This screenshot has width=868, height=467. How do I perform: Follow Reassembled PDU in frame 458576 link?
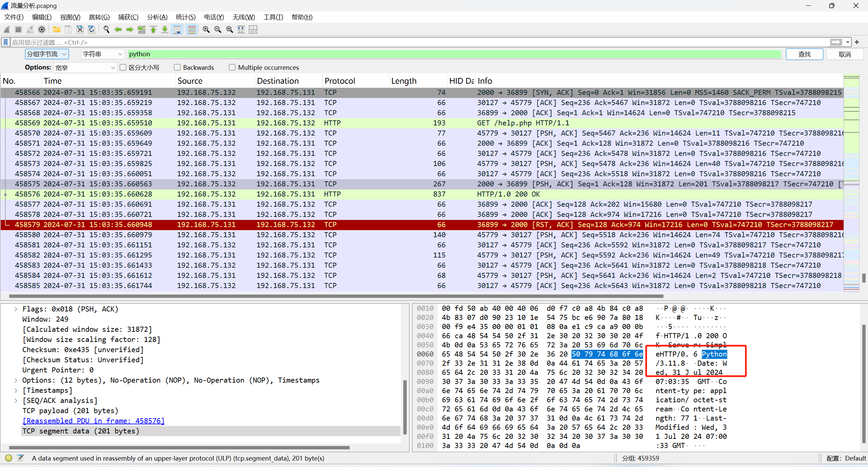(x=93, y=421)
